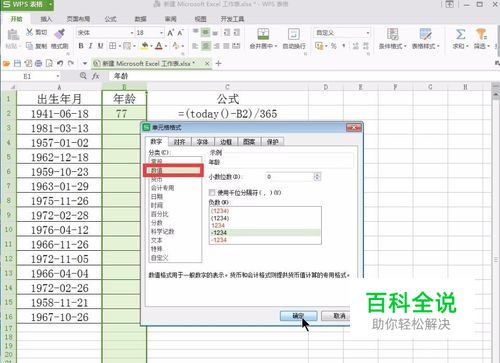Switch to the 开发工具 ribbon tab
This screenshot has width=500, height=363.
(232, 19)
